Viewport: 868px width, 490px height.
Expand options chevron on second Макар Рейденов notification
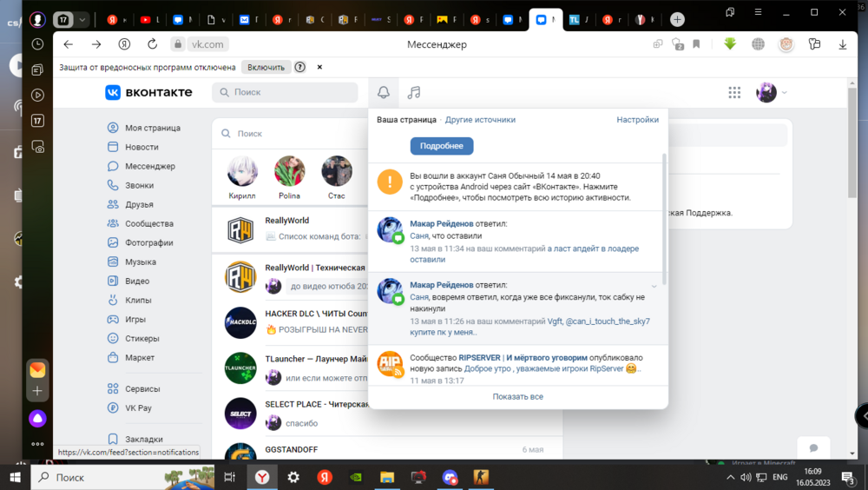click(654, 287)
